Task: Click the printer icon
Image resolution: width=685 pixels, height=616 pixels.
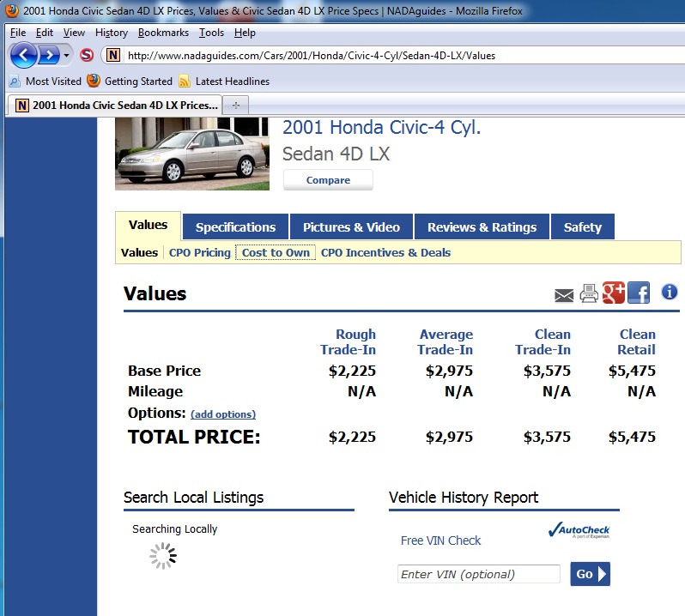Action: [x=589, y=293]
